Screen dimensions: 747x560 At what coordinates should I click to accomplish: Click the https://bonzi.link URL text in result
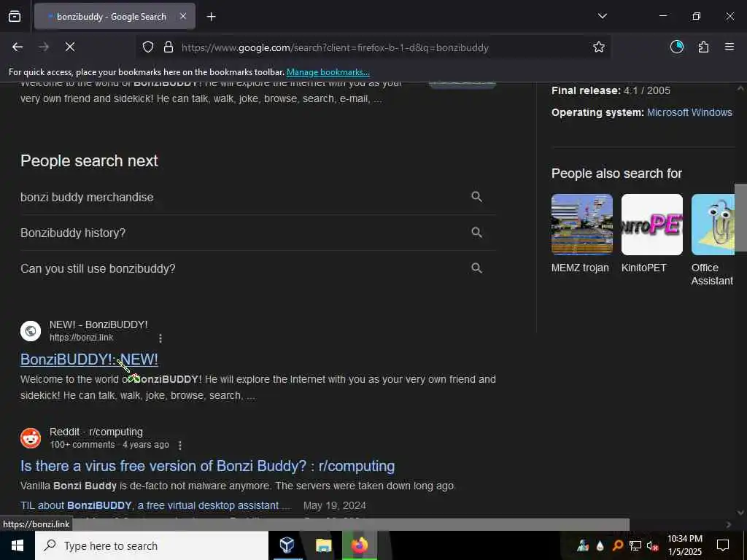click(82, 338)
